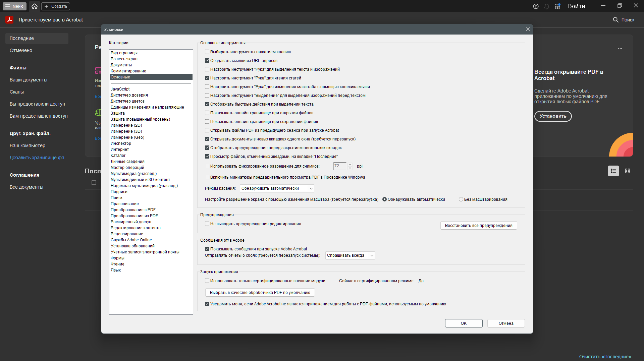
Task: Close the Установки dialog
Action: (528, 29)
